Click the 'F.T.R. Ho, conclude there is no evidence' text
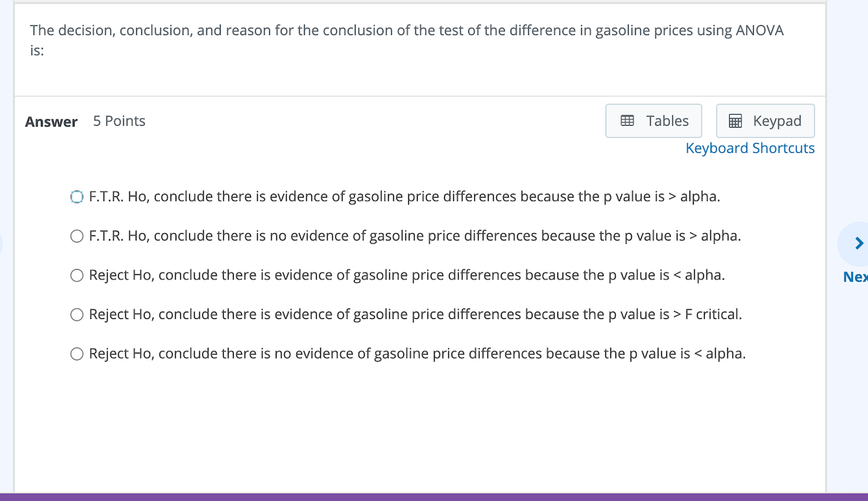 (415, 236)
